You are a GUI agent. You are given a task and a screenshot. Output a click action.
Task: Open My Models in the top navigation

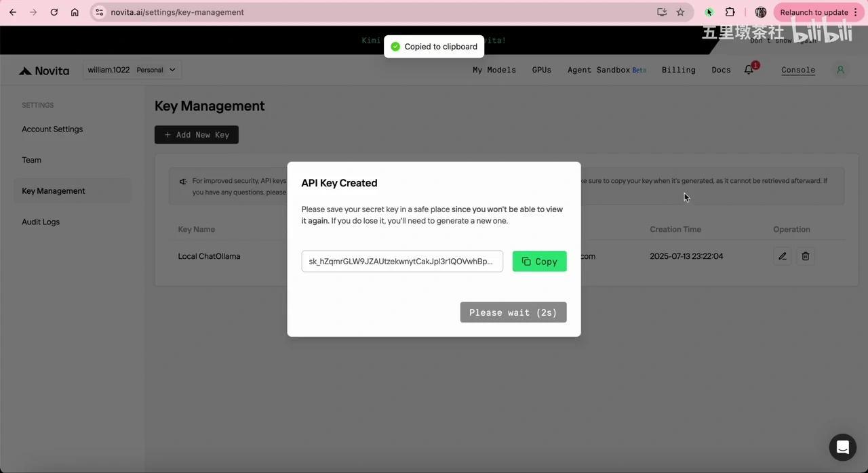(494, 70)
